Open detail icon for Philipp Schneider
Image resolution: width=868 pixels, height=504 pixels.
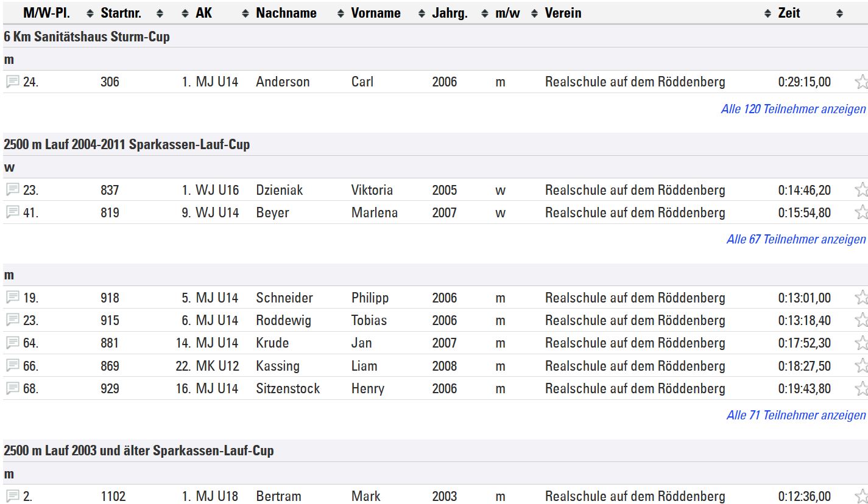tap(12, 298)
